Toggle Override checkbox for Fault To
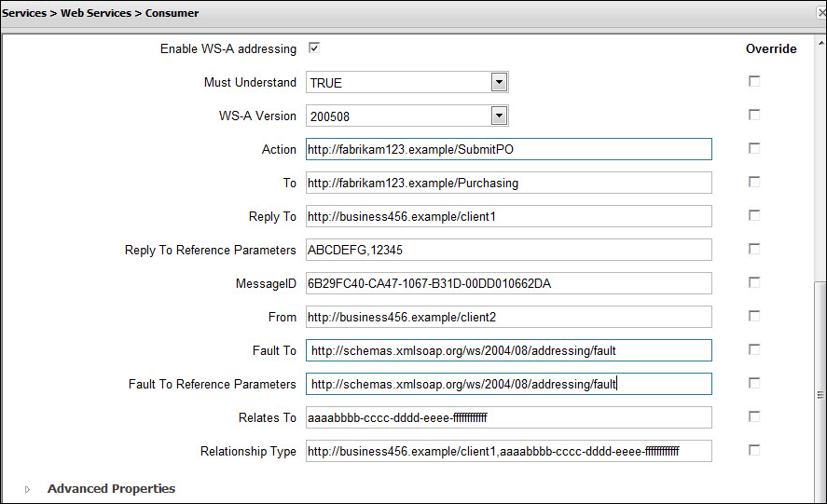Image resolution: width=827 pixels, height=504 pixels. tap(754, 349)
